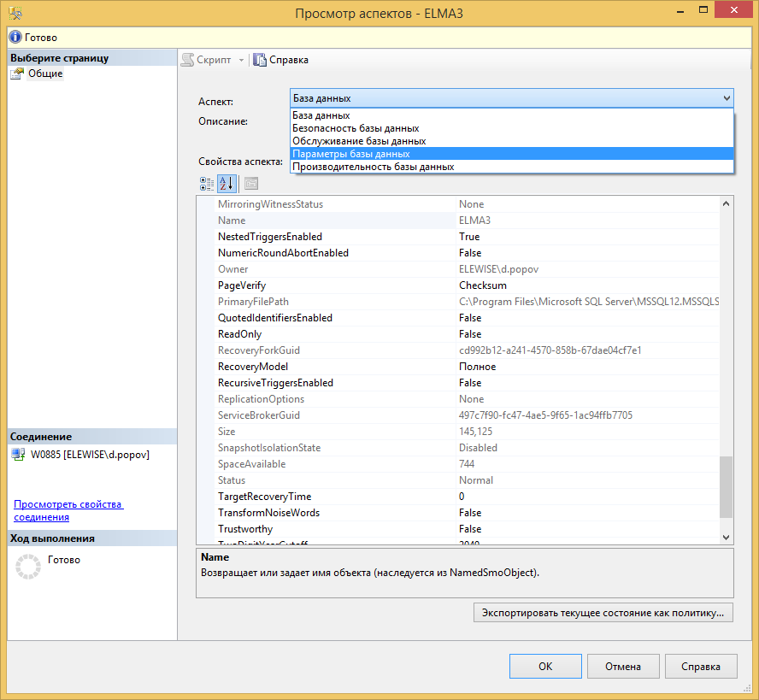Choose Безопасность базы данных from list
Viewport: 759px width, 700px height.
click(x=356, y=128)
